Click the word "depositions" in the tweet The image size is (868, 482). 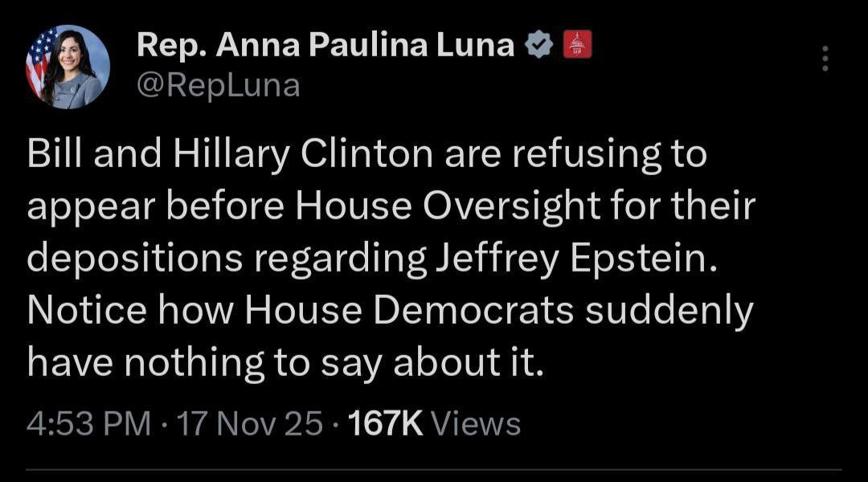click(x=132, y=259)
